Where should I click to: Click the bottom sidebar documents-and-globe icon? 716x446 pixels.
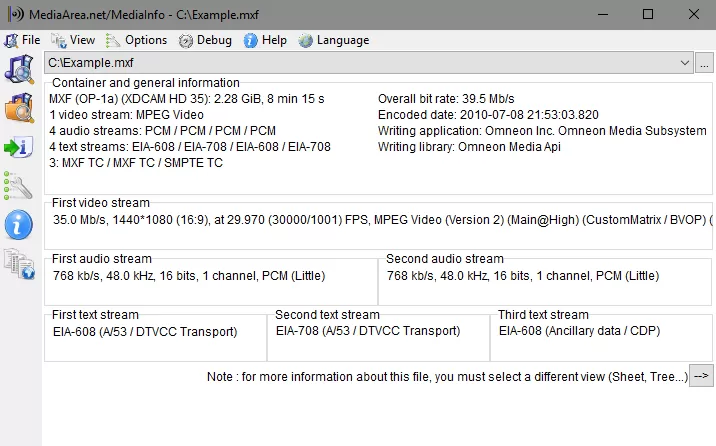19,264
